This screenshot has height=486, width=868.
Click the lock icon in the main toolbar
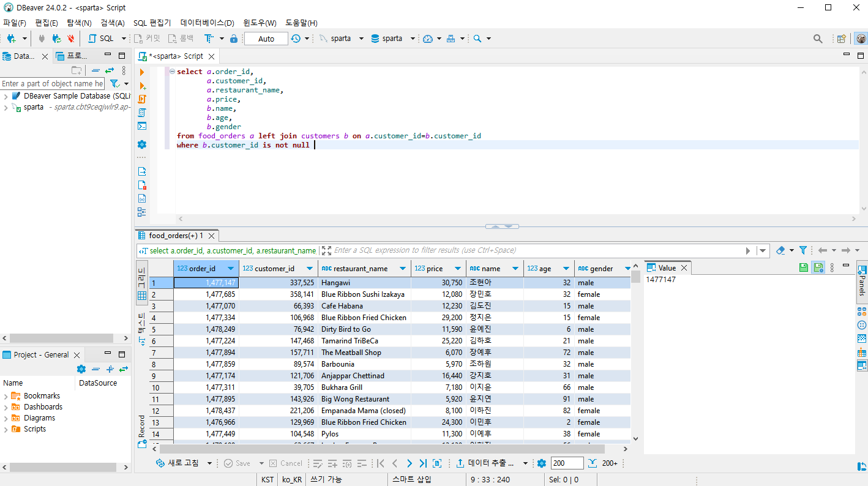(233, 39)
